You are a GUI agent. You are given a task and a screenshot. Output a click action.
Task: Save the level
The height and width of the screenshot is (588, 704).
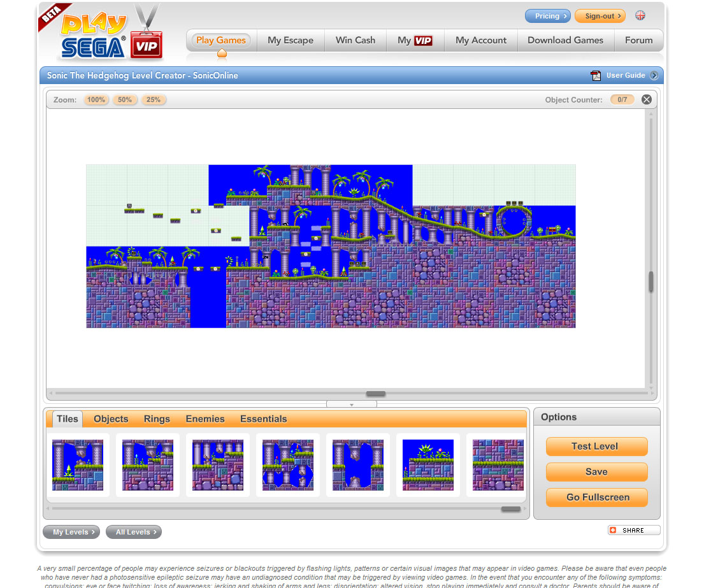[597, 472]
